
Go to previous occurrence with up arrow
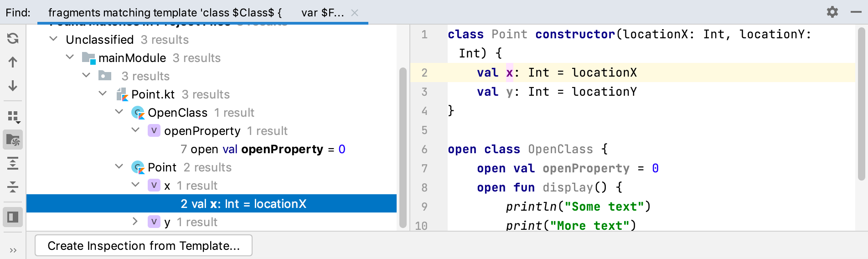(x=13, y=62)
